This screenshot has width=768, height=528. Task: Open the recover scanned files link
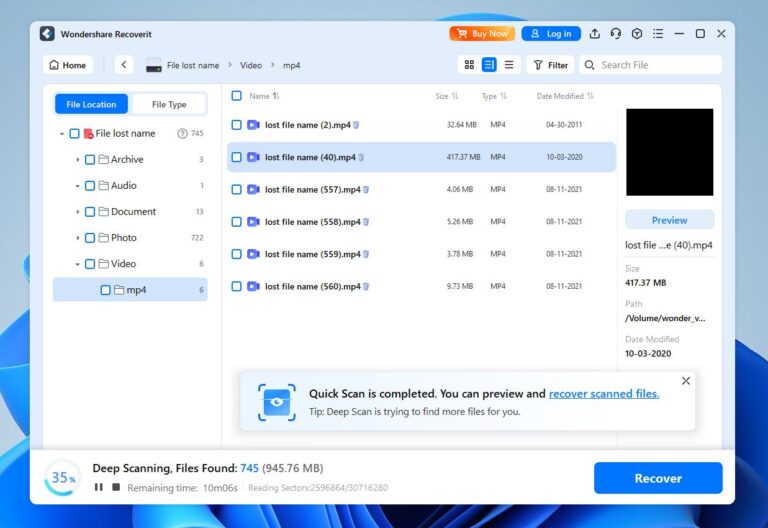[604, 394]
